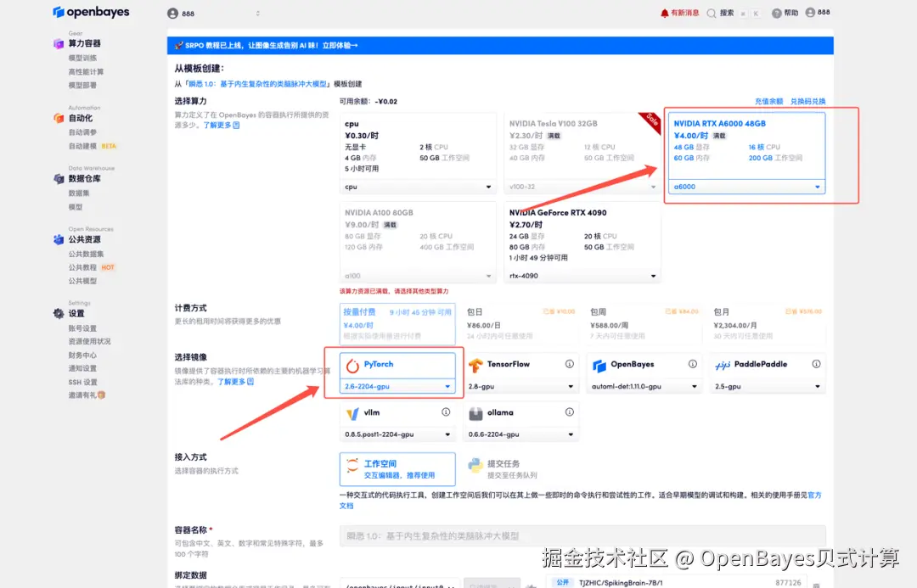Click the TensorFlow logo icon
Screen dimensions: 917x588
475,366
